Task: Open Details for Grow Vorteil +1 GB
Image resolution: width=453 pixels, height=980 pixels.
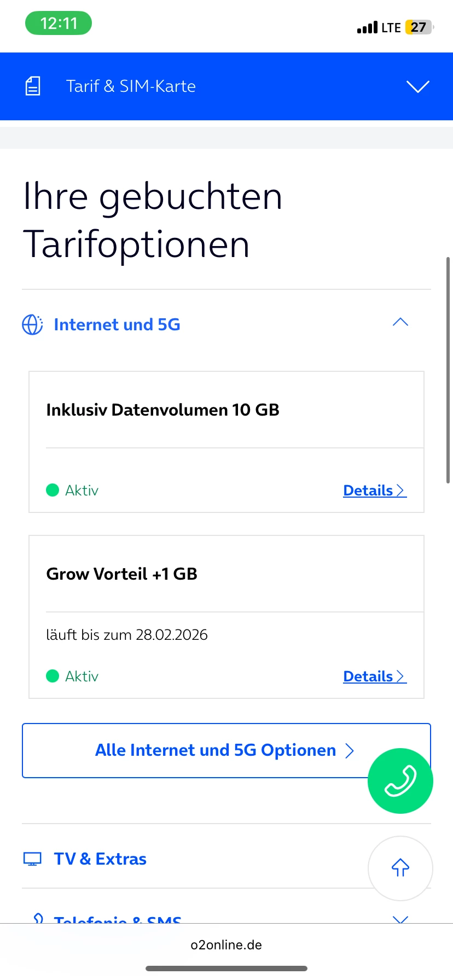Action: tap(374, 676)
